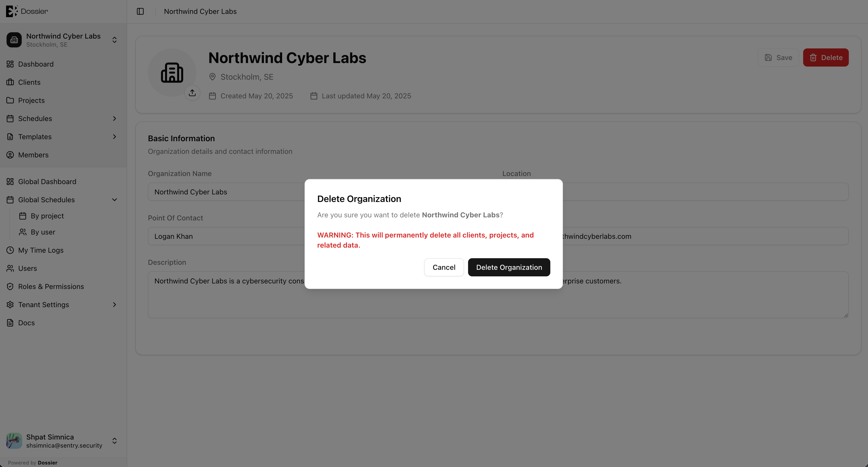Click the organization building avatar

coord(172,72)
